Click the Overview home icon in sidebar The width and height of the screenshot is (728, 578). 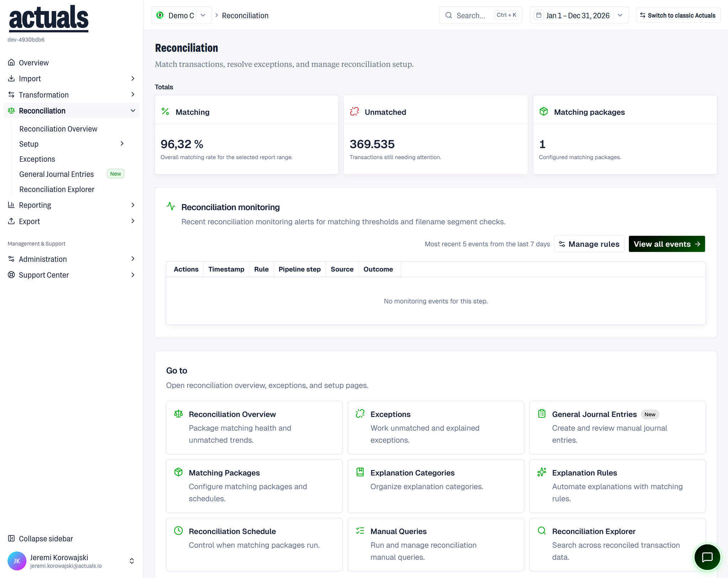(x=11, y=63)
